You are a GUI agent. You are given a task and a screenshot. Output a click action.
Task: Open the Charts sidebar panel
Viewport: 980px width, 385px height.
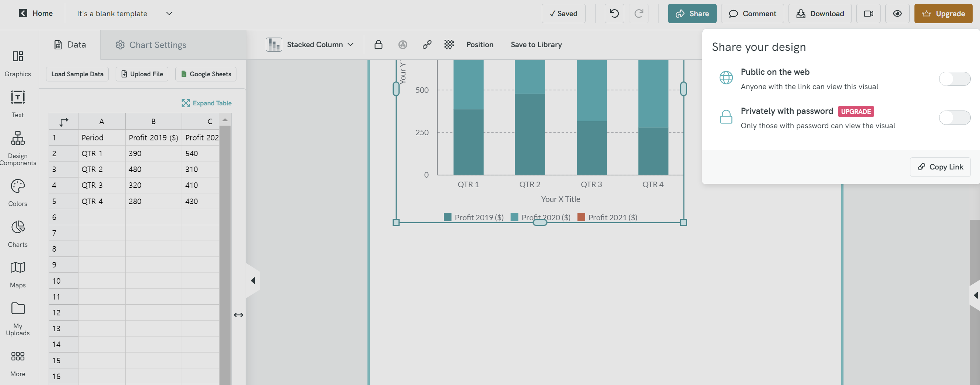18,234
